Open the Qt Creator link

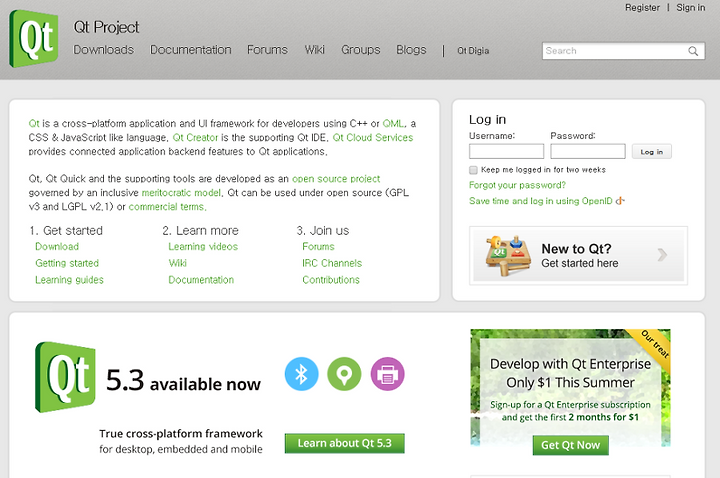[195, 137]
